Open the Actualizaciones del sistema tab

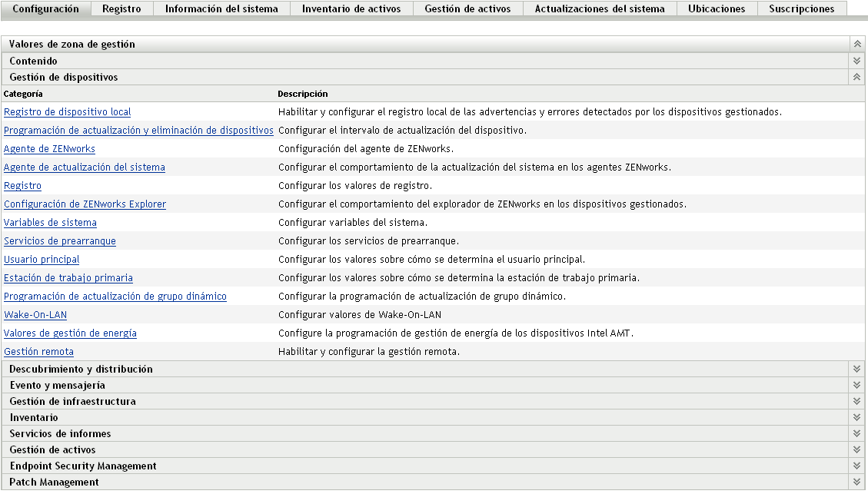click(x=599, y=8)
